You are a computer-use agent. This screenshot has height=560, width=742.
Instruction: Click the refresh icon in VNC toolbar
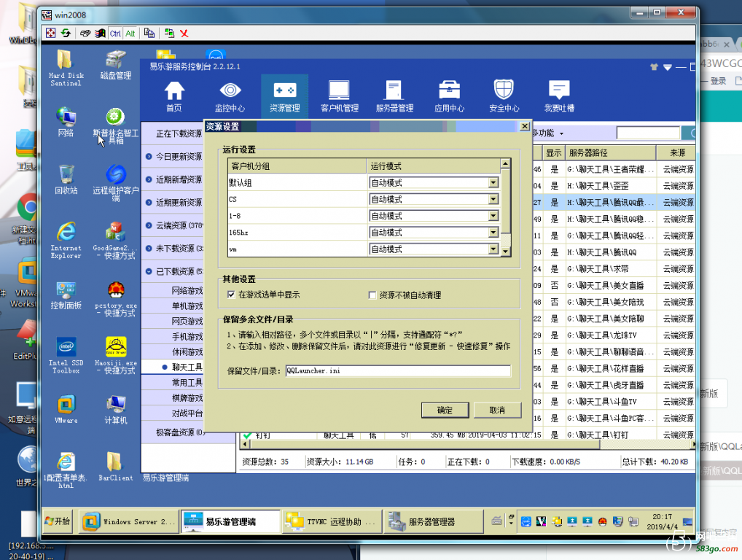click(x=66, y=33)
